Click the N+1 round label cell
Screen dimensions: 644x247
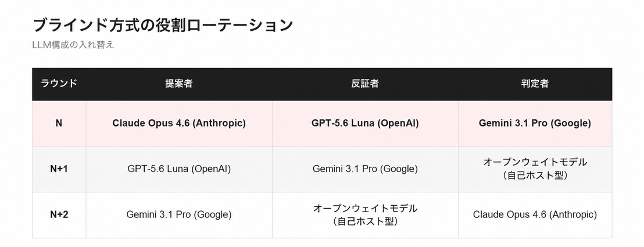click(x=59, y=169)
